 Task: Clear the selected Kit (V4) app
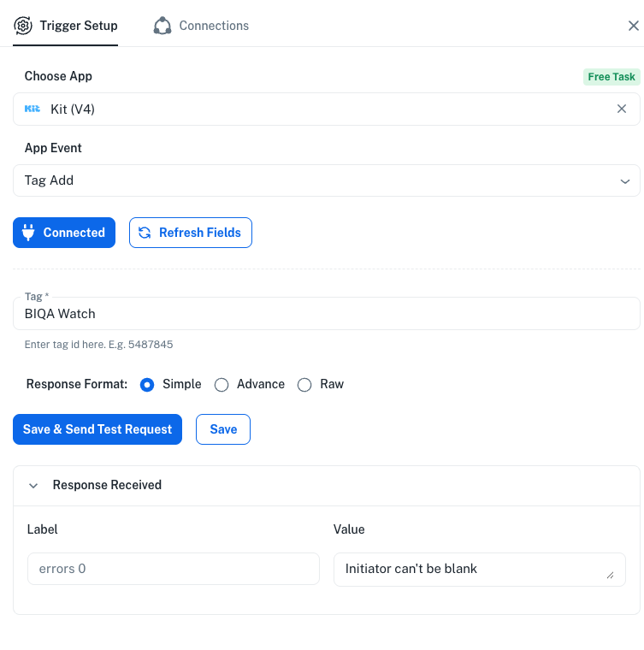coord(622,109)
